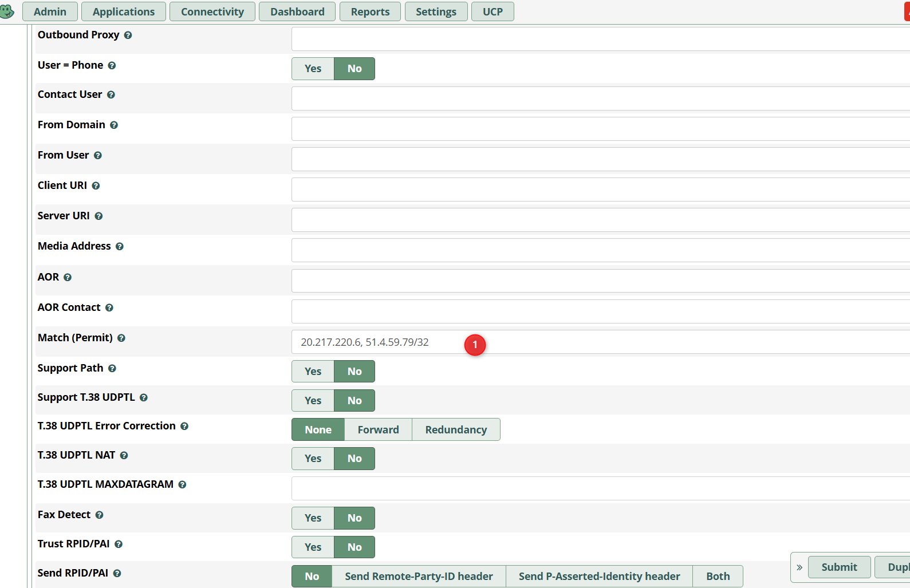Choose Send P-Asserted-Identity header option
Image resolution: width=910 pixels, height=588 pixels.
[x=599, y=577]
